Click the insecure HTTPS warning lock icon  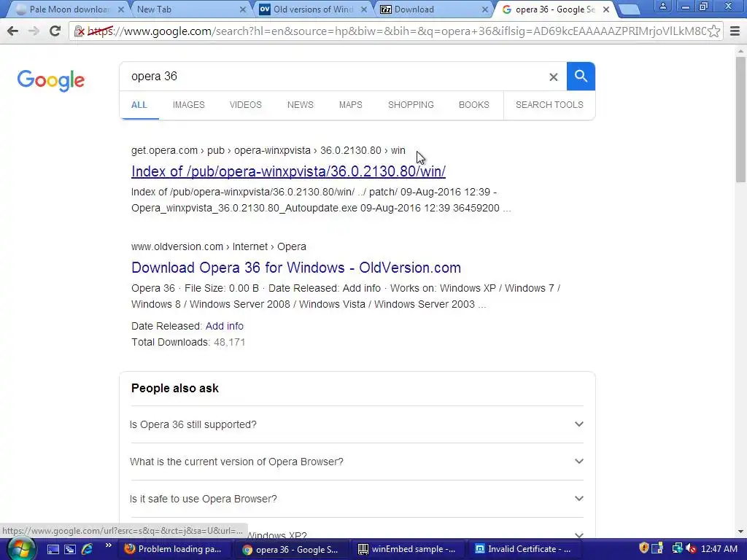pos(79,31)
